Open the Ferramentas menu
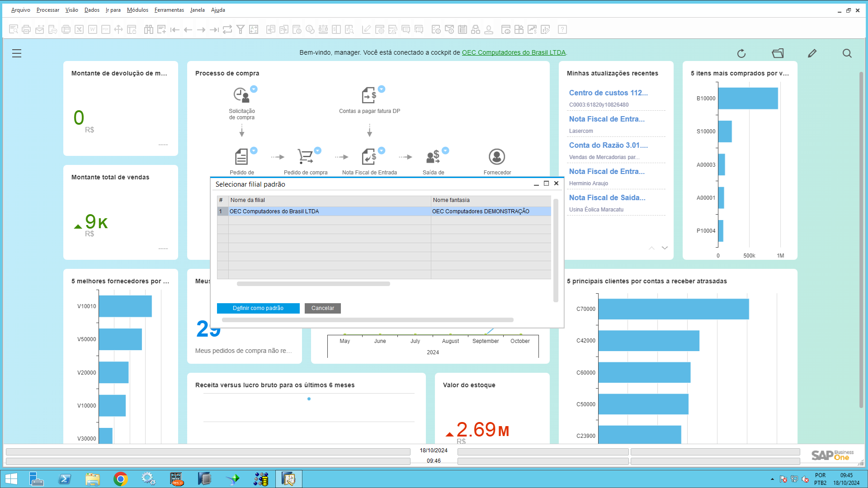 click(x=169, y=10)
